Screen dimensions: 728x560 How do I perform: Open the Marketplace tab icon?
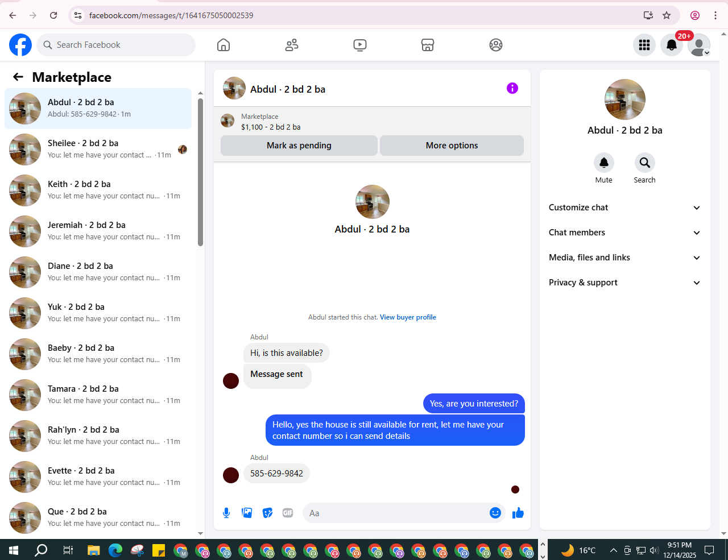coord(428,45)
